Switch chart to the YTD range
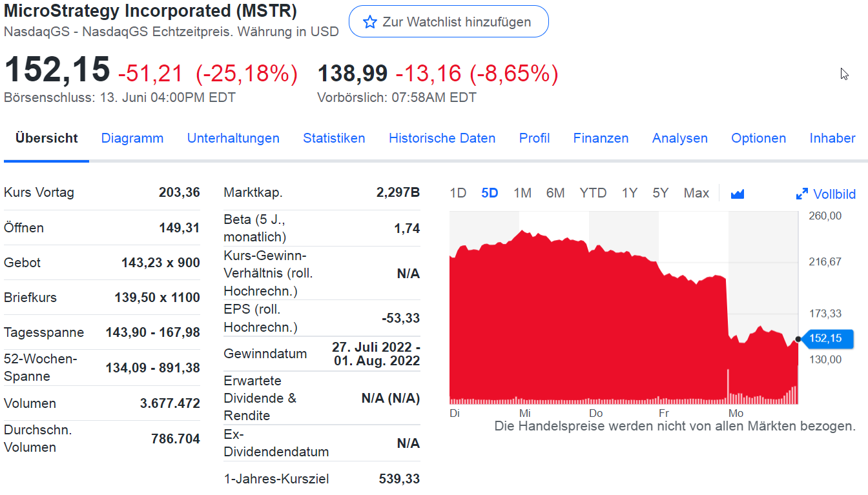The height and width of the screenshot is (495, 868). (593, 193)
